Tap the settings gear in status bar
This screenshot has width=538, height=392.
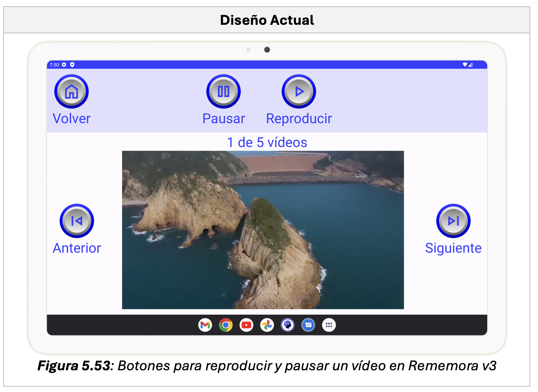(x=64, y=65)
